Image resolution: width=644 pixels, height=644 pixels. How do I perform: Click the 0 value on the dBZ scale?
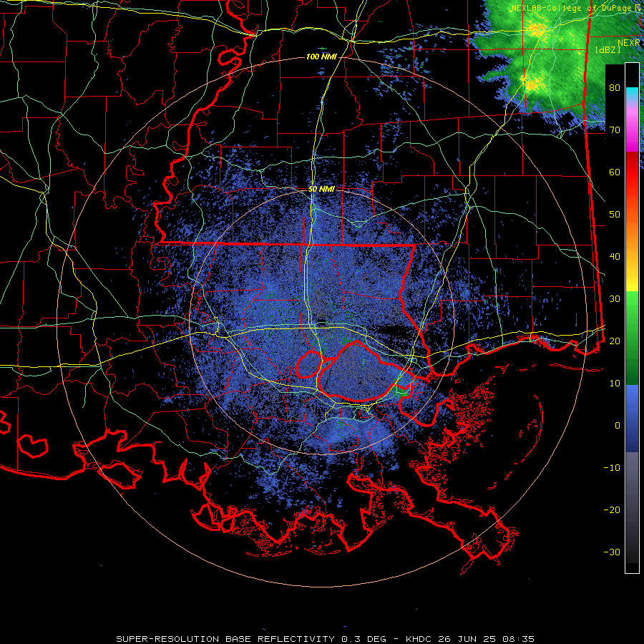coord(618,426)
